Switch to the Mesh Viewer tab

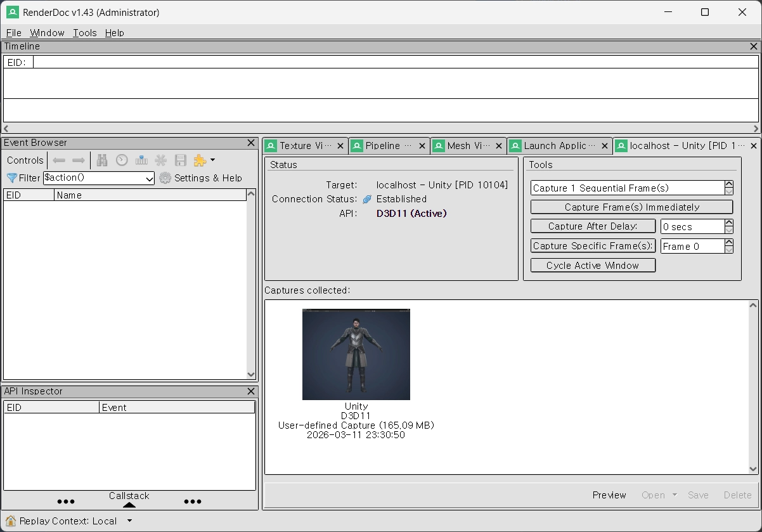(468, 146)
